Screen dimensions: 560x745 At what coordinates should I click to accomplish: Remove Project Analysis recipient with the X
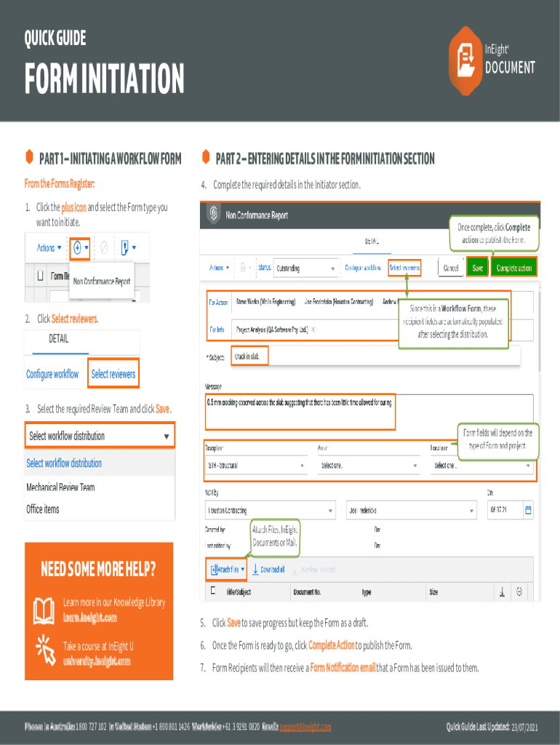click(313, 330)
